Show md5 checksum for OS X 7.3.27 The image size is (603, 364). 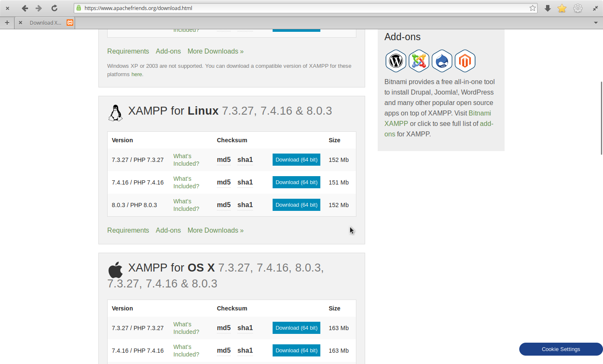[x=224, y=328]
